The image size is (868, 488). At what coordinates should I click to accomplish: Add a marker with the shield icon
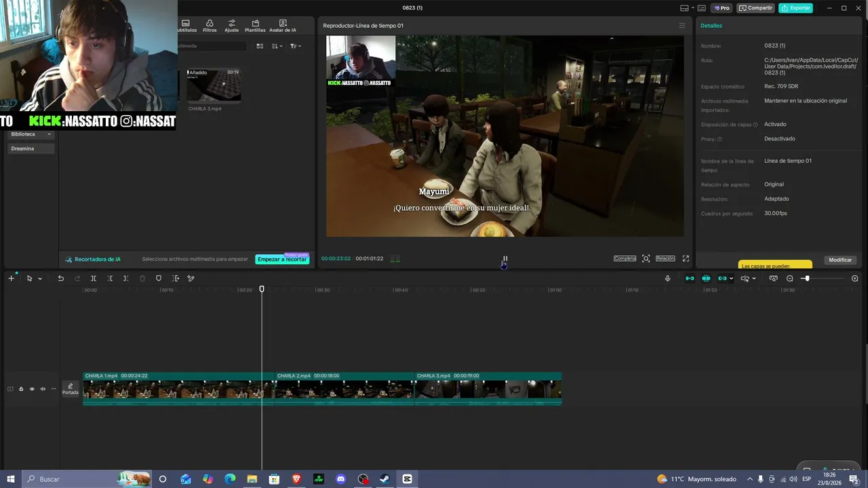pos(159,279)
